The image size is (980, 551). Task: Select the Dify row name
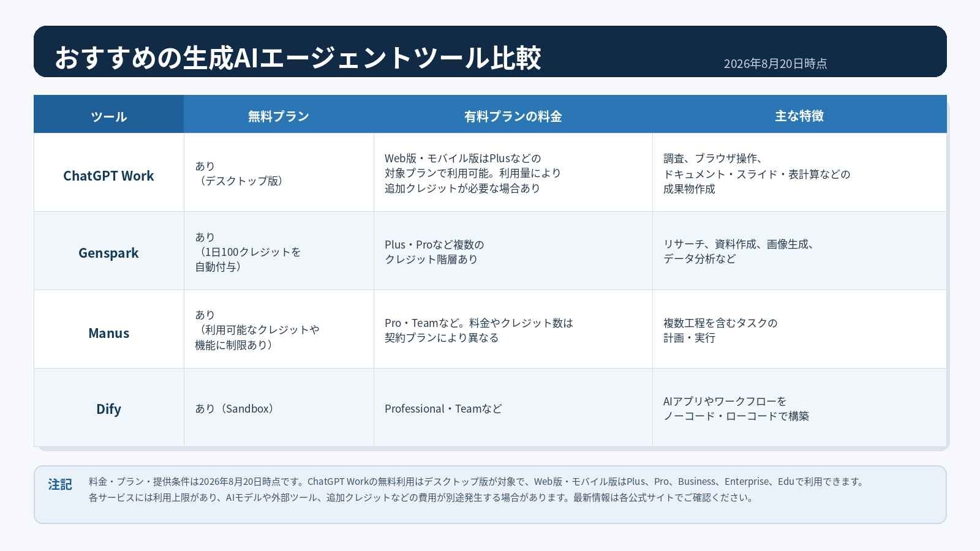pyautogui.click(x=108, y=409)
